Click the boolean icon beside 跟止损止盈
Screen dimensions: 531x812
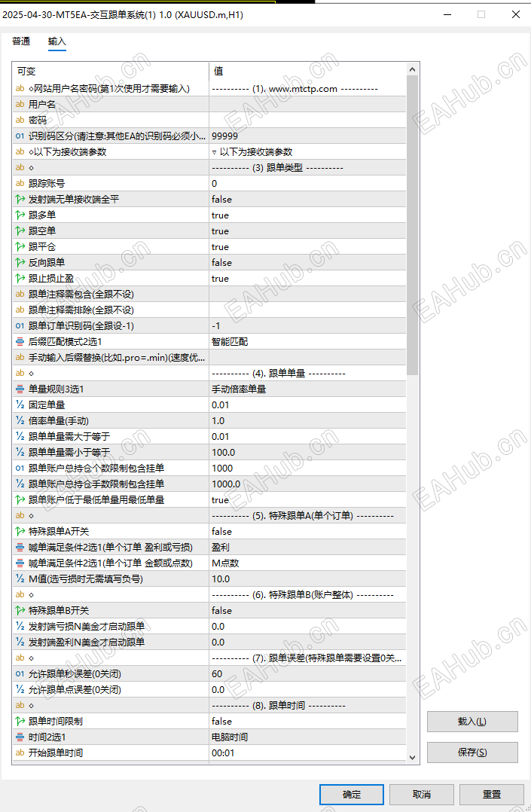[20, 278]
